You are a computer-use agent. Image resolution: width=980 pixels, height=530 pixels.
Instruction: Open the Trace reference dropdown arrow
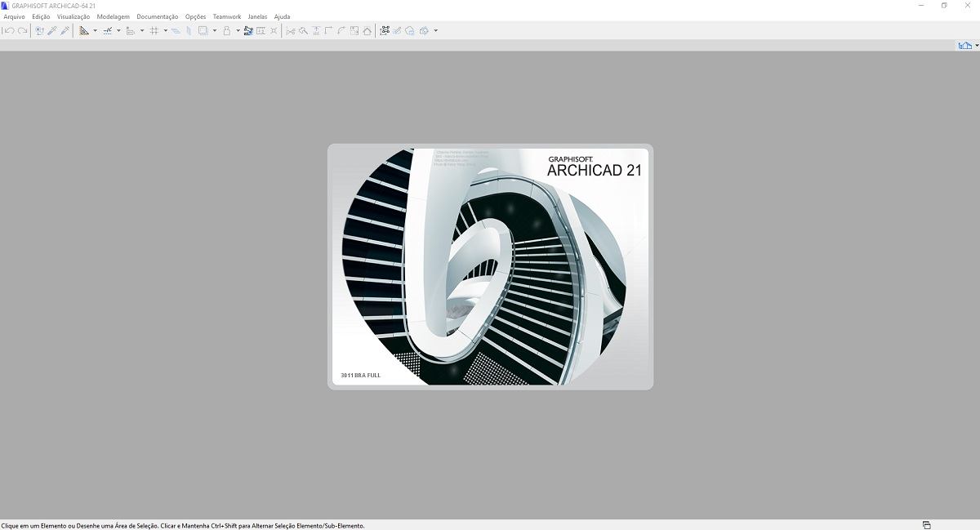tap(215, 31)
